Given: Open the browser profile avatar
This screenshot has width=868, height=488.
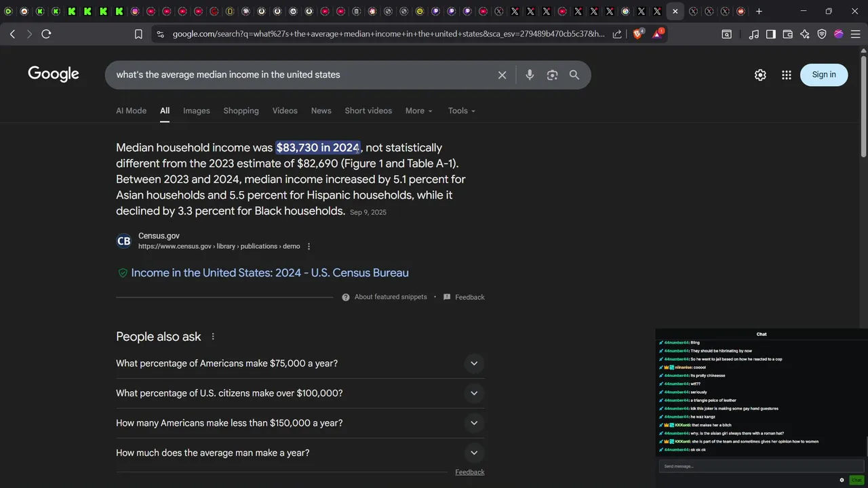Looking at the screenshot, I should coord(839,34).
